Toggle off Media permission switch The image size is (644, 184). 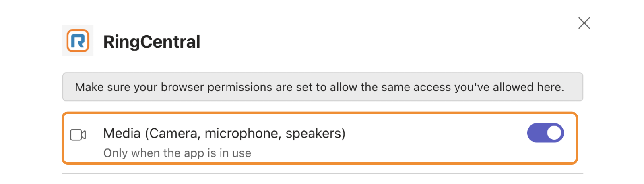(x=545, y=133)
